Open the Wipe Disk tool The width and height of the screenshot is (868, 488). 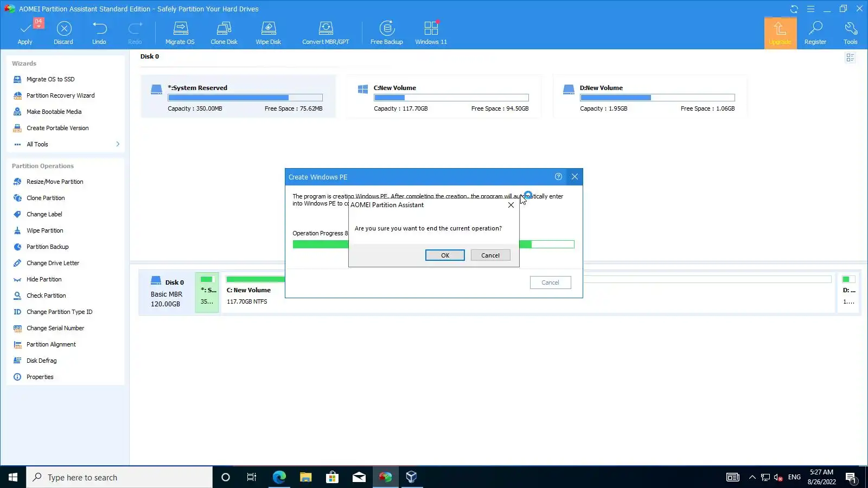pyautogui.click(x=269, y=33)
